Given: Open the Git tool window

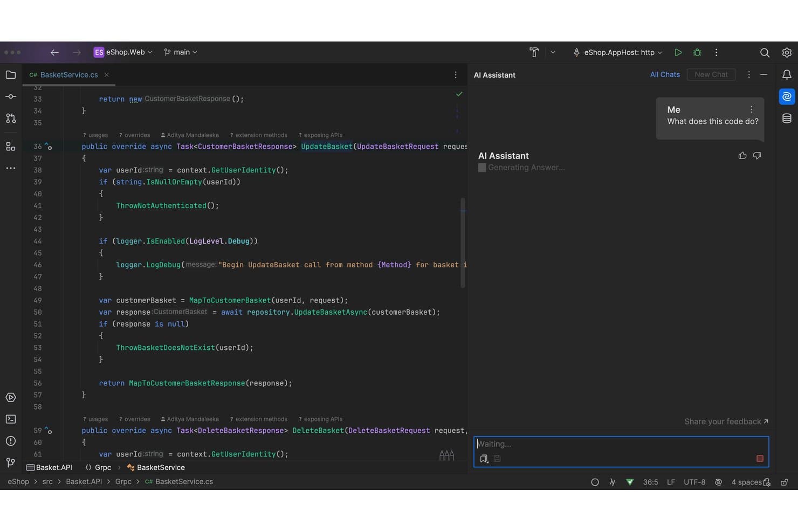Looking at the screenshot, I should point(11,462).
